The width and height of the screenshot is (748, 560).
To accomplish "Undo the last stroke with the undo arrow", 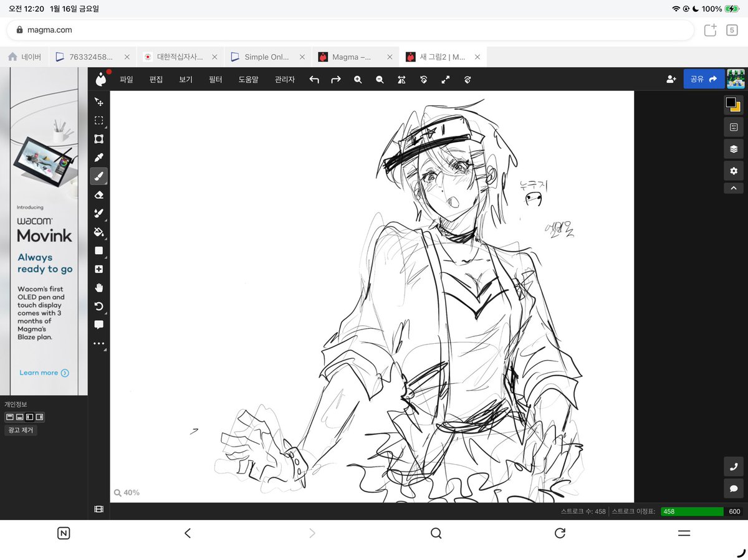I will (314, 80).
